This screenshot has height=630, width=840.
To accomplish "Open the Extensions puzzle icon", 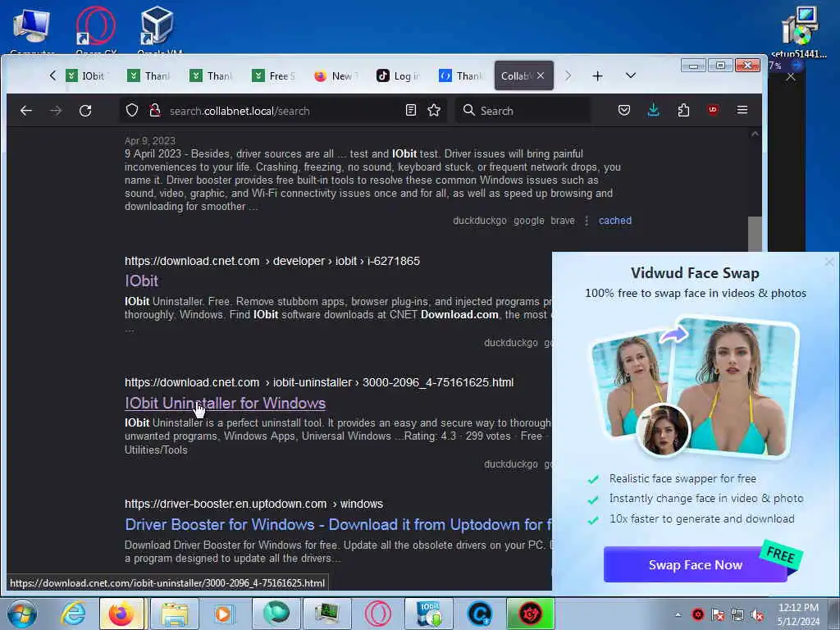I will (683, 111).
